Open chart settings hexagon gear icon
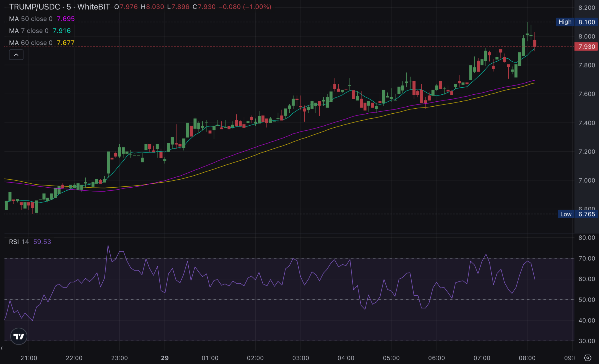The height and width of the screenshot is (364, 599). tap(588, 358)
